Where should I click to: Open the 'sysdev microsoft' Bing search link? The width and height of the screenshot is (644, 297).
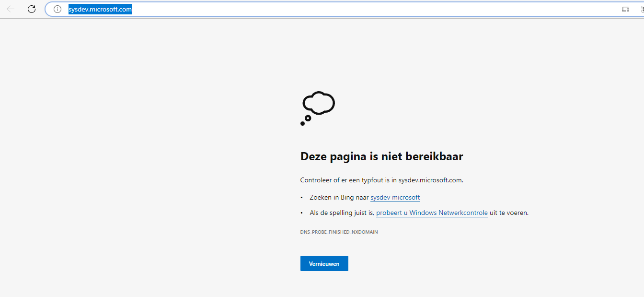[395, 197]
